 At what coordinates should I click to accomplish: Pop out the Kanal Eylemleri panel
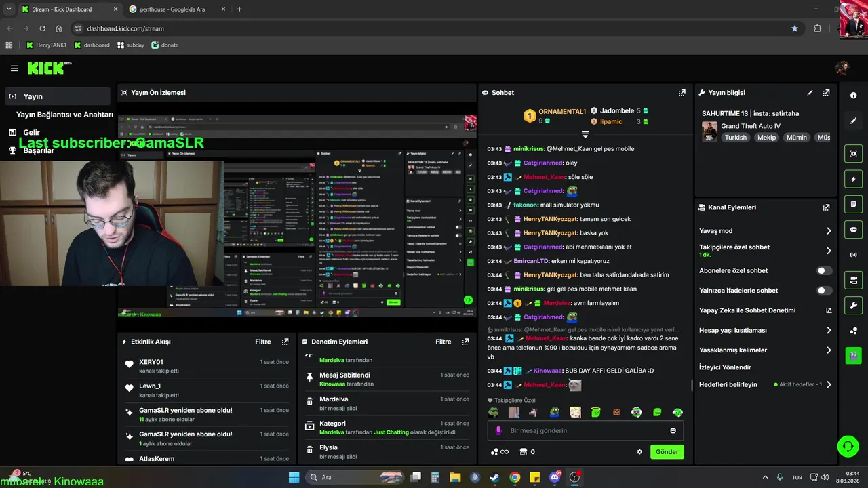click(x=826, y=207)
